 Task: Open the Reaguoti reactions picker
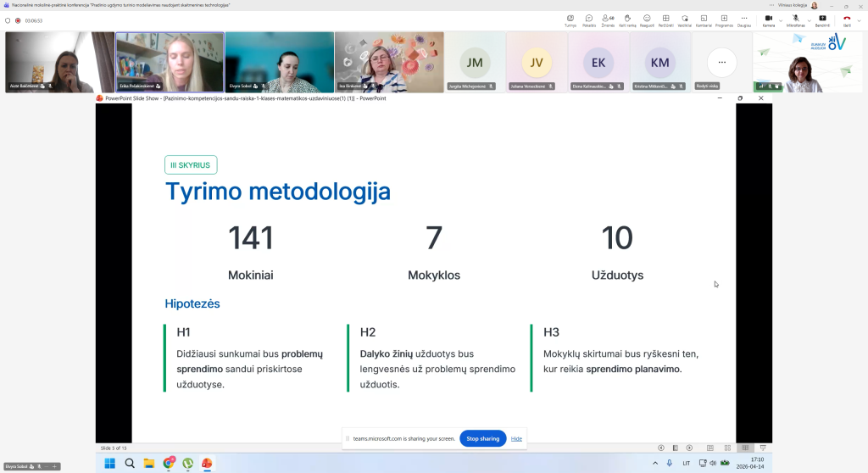[647, 19]
